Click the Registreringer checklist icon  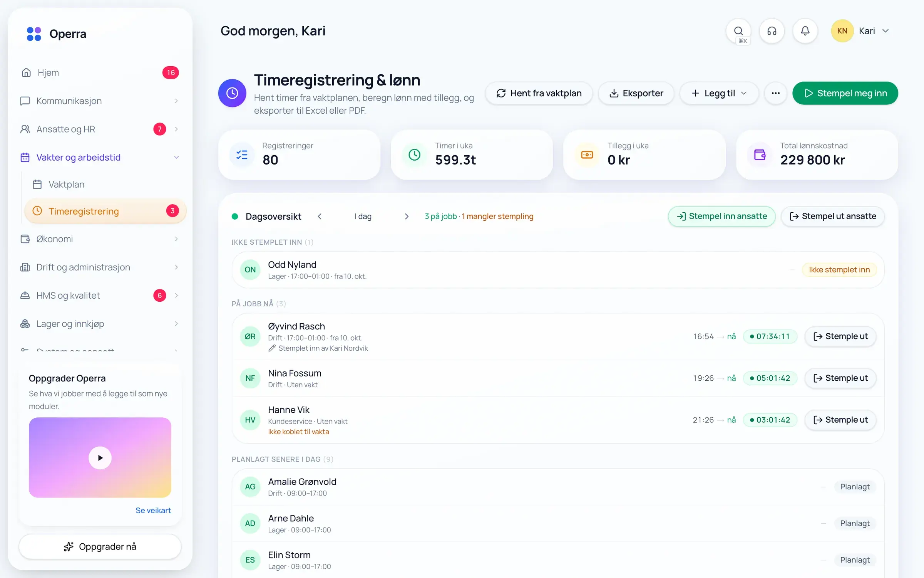[242, 155]
